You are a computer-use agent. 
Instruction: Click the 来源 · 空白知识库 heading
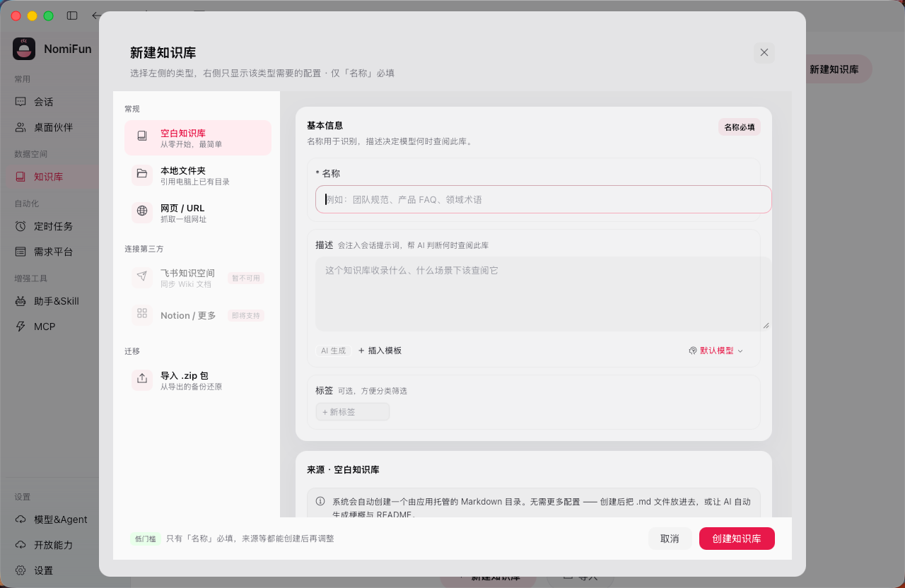click(x=343, y=469)
